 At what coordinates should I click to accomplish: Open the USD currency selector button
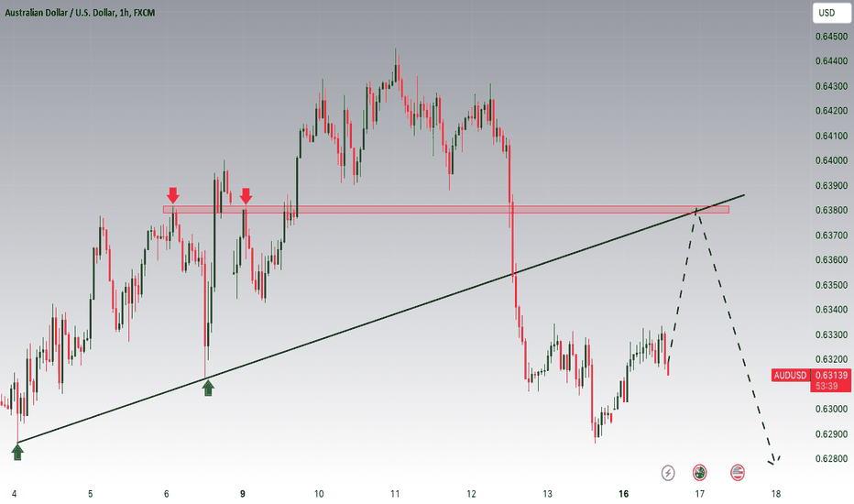pos(831,13)
